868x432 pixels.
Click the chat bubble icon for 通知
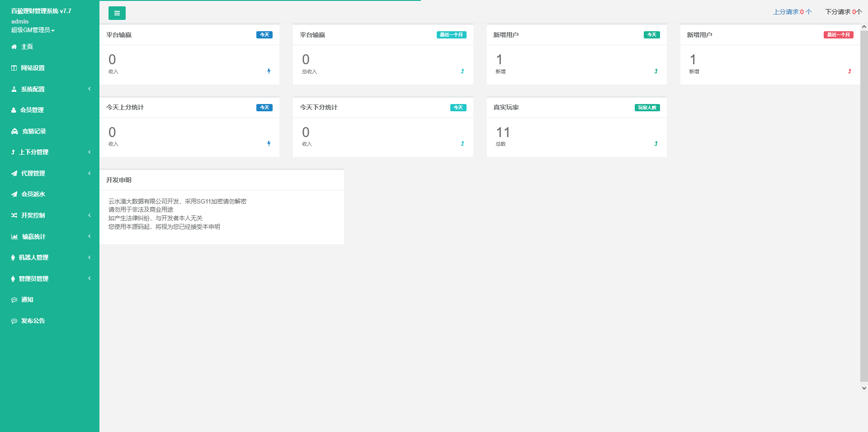tap(14, 300)
